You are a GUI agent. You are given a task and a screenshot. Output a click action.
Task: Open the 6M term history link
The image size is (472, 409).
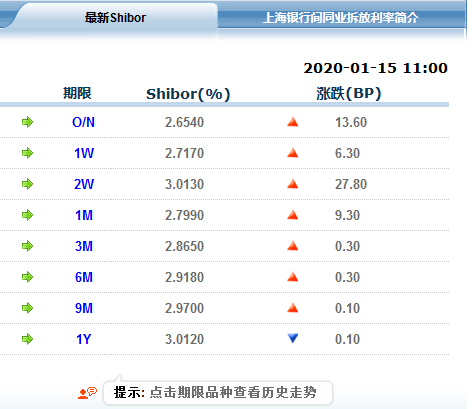click(x=84, y=277)
